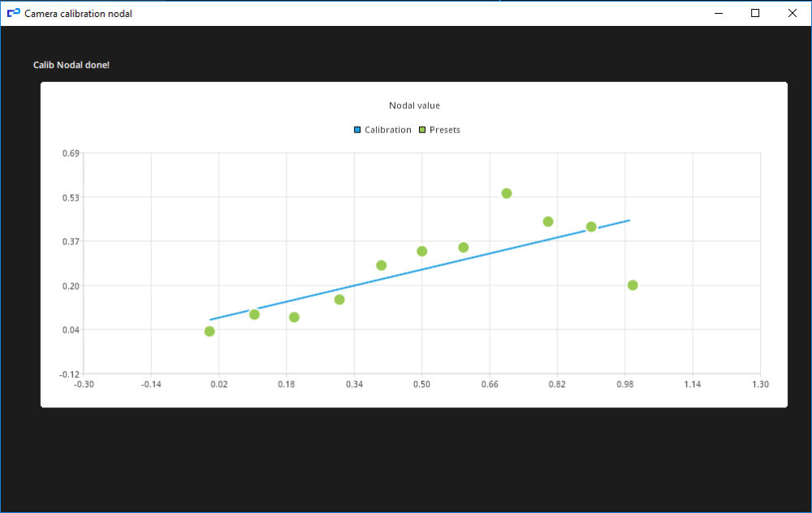Click the -0.30 x-axis label
The width and height of the screenshot is (812, 513).
point(84,384)
